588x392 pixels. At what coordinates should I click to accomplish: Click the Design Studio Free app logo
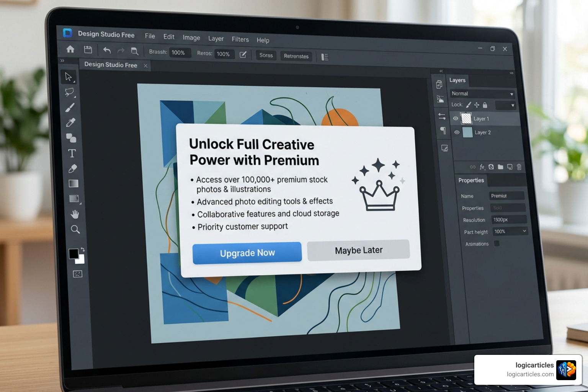coord(67,33)
